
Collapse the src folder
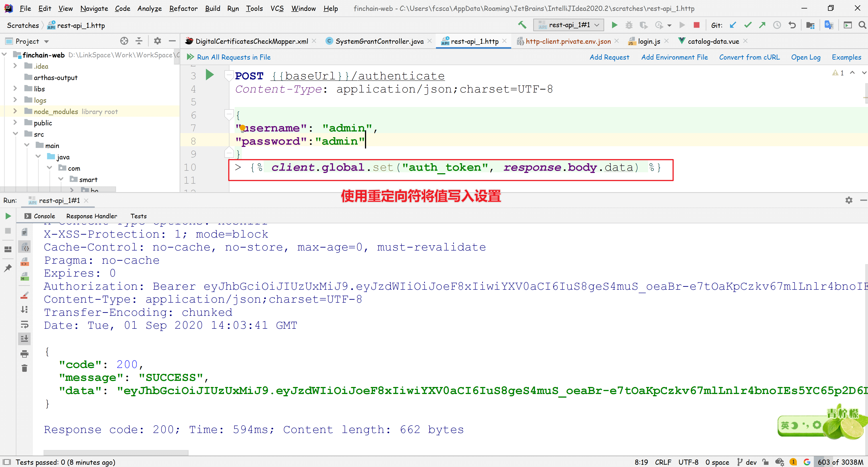coord(15,134)
